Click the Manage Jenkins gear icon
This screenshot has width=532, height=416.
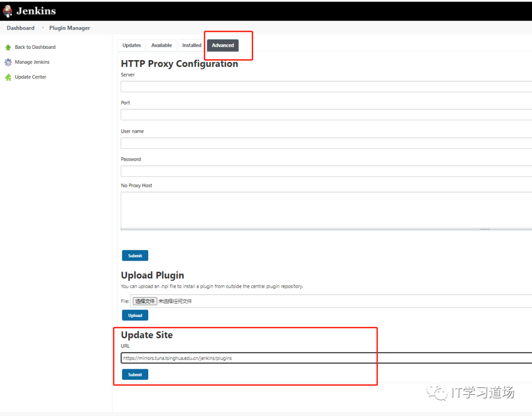point(8,62)
